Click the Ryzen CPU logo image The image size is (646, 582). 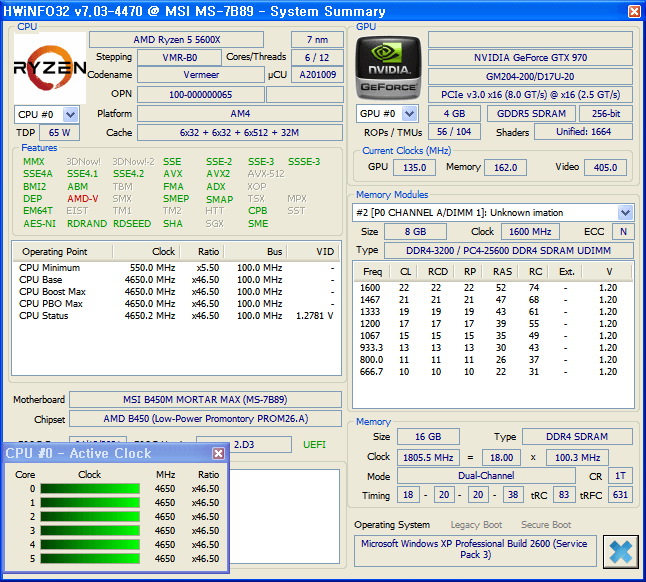pos(50,68)
